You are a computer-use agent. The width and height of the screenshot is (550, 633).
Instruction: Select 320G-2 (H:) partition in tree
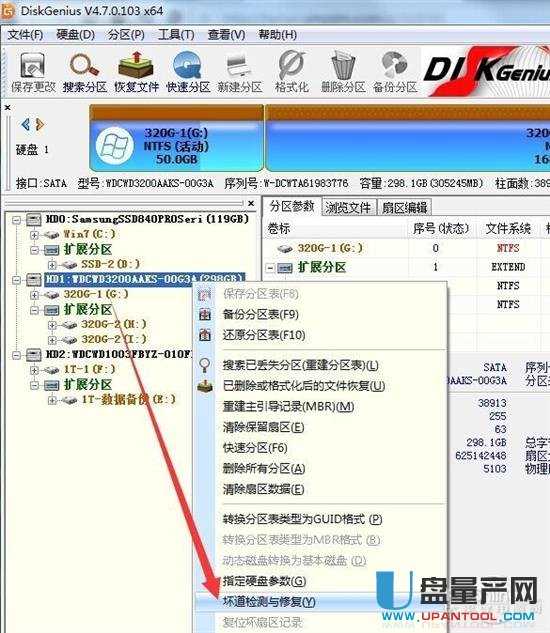click(113, 325)
